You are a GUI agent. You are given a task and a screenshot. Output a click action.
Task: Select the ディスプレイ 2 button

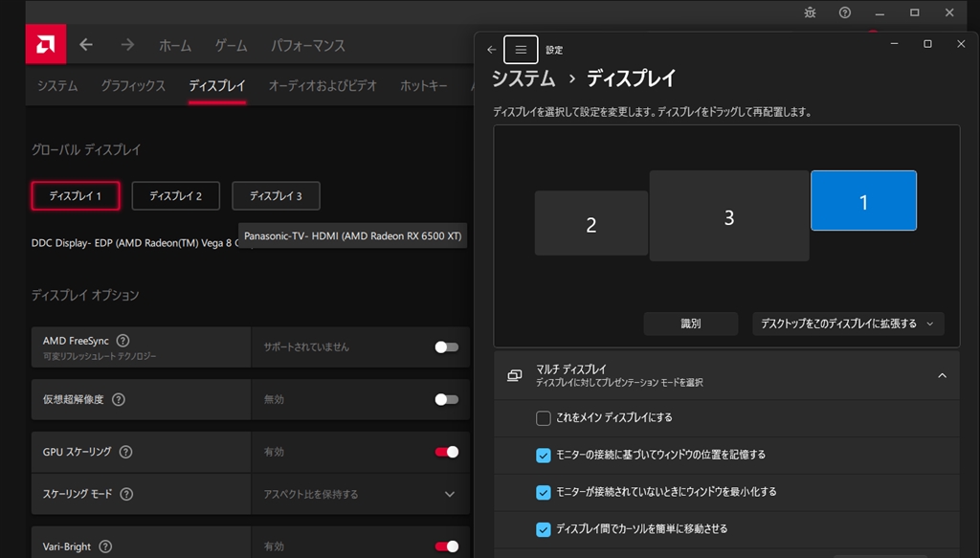click(x=176, y=196)
